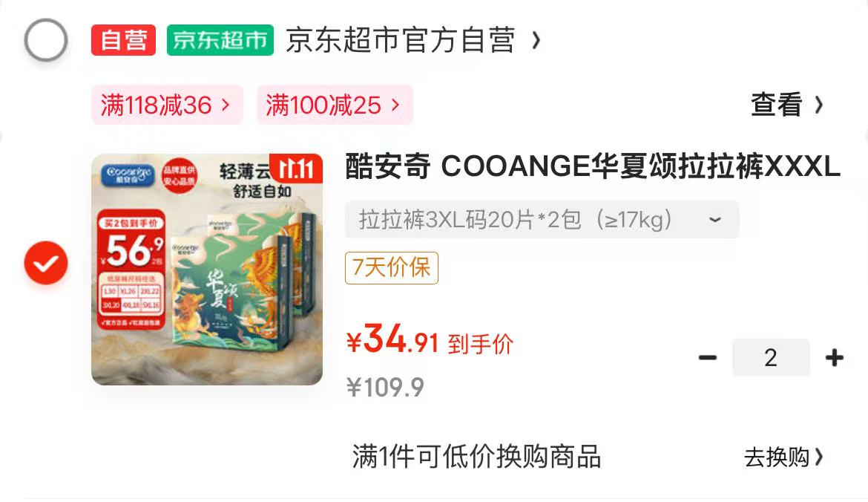The image size is (868, 502).
Task: Tap the 7天价保 price protection tag
Action: click(392, 268)
